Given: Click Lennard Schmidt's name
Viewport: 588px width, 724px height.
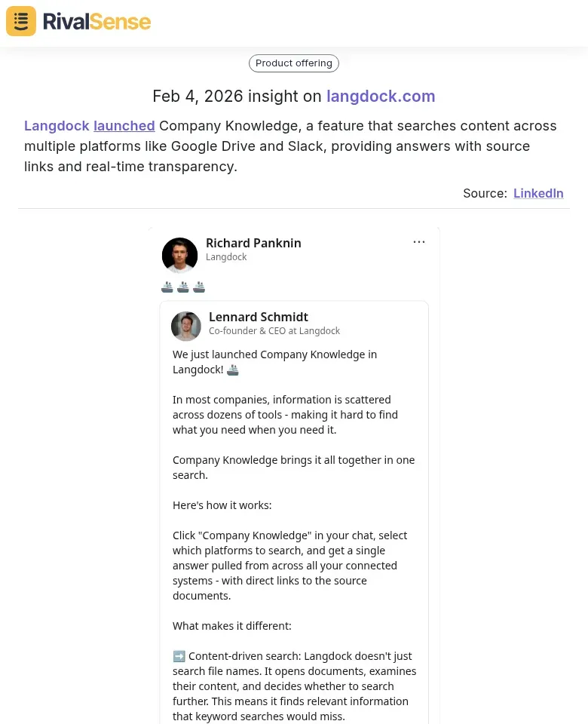Looking at the screenshot, I should pos(259,317).
